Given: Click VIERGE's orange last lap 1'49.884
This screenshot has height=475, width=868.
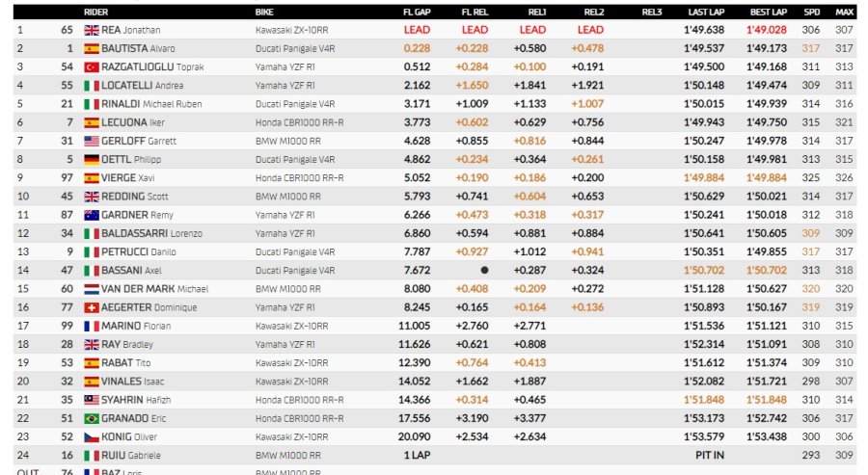Looking at the screenshot, I should (704, 178).
